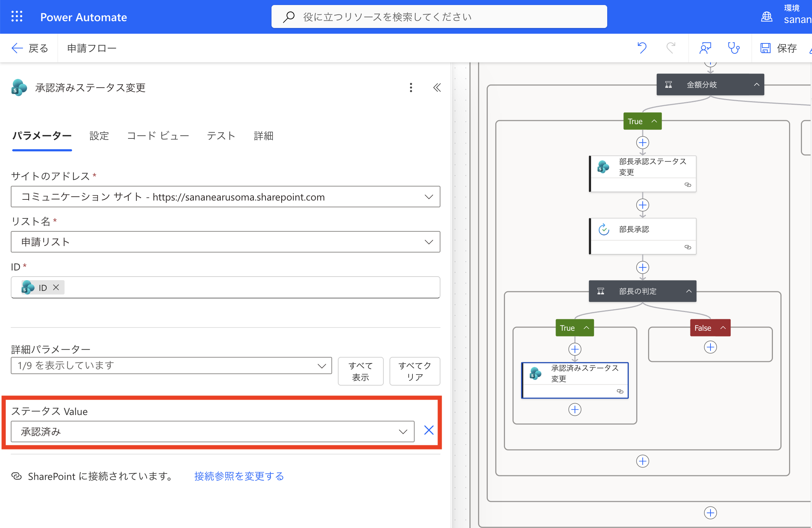Click connection icon on 部長承認 card

[688, 247]
